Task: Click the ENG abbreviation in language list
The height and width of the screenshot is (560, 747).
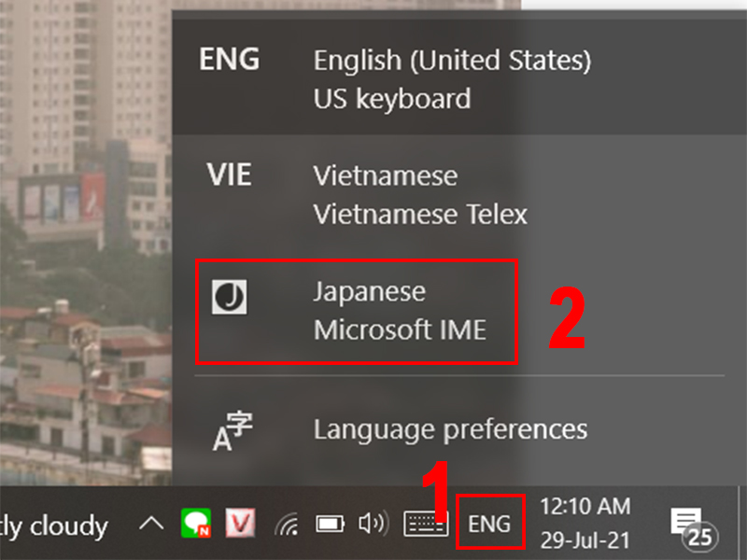Action: tap(229, 59)
